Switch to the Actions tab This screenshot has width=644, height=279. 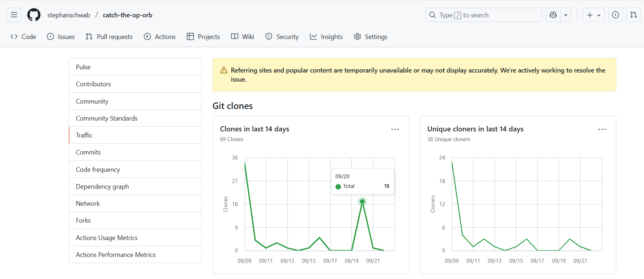click(160, 36)
